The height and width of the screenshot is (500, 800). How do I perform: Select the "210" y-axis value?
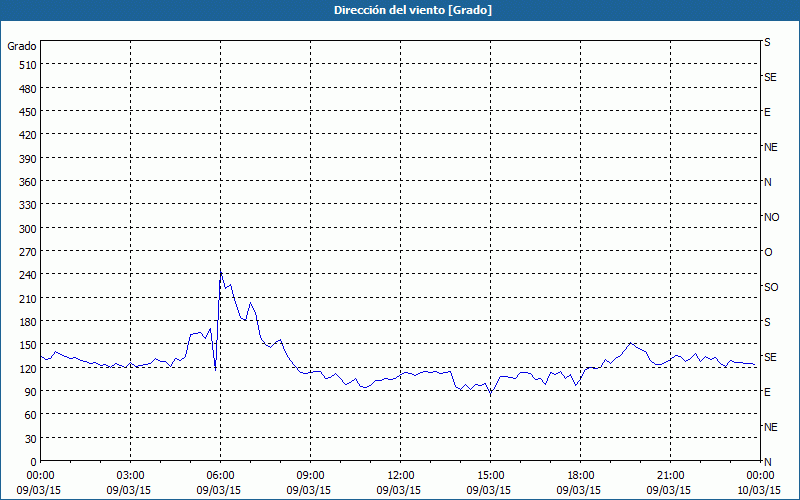28,298
